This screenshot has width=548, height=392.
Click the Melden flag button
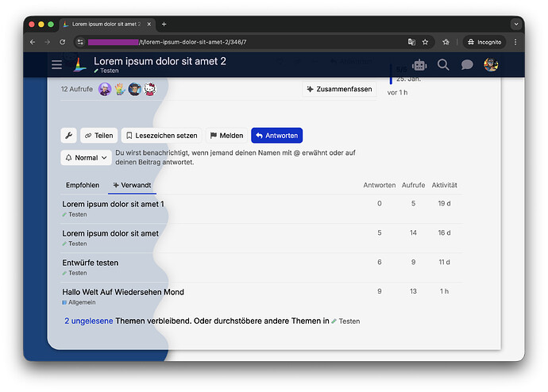(x=226, y=136)
